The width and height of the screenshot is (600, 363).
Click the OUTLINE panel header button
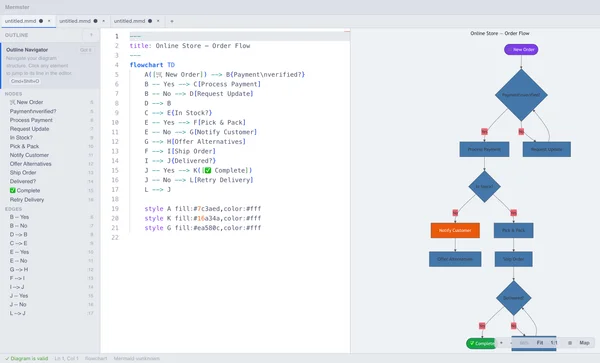tap(91, 35)
